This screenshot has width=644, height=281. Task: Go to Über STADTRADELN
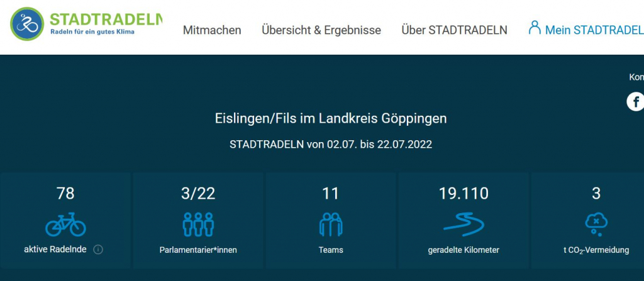tap(454, 30)
